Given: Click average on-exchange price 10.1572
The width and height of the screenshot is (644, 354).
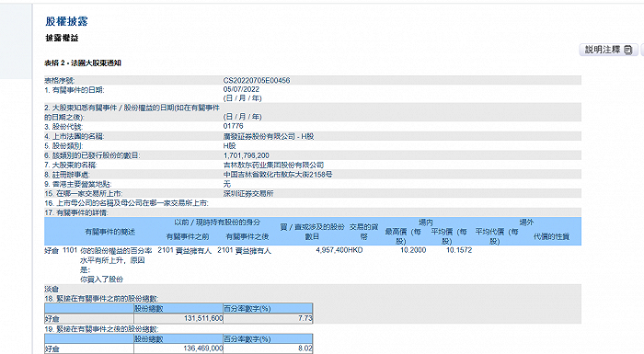Looking at the screenshot, I should click(x=459, y=250).
